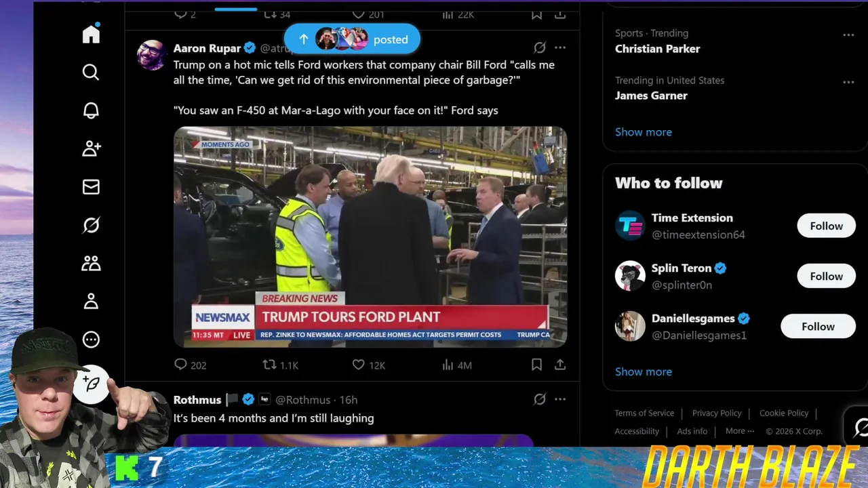This screenshot has width=868, height=488.
Task: Click Grok explain icon on Aaron Rupar's post
Action: tap(539, 47)
